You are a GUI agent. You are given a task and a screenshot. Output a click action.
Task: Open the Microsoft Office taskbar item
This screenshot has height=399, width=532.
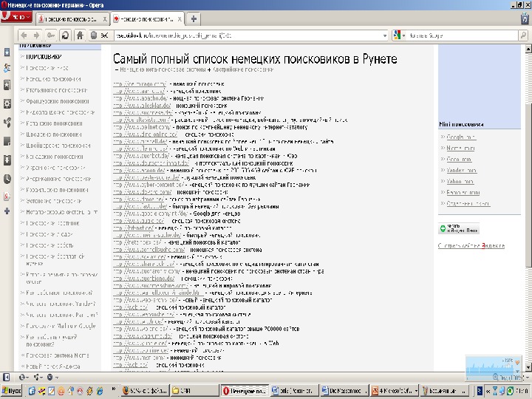(395, 391)
